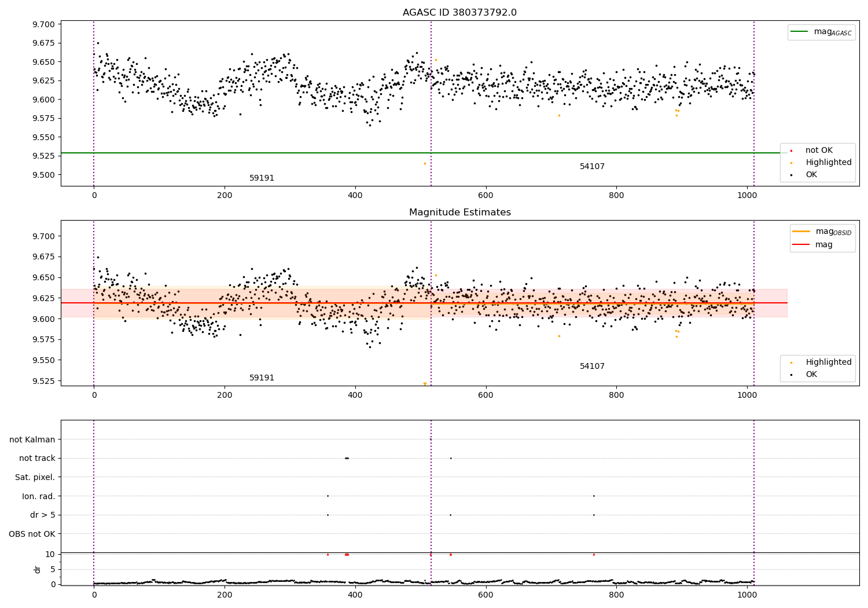868x608 pixels.
Task: Click the title 'AGASC ID 380373792.0'
Action: 459,13
